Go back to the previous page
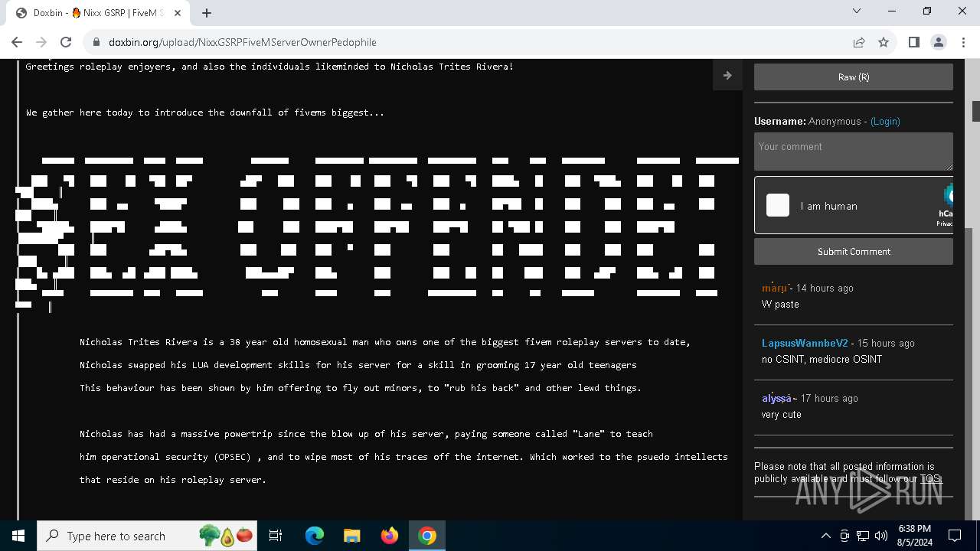 [x=17, y=42]
